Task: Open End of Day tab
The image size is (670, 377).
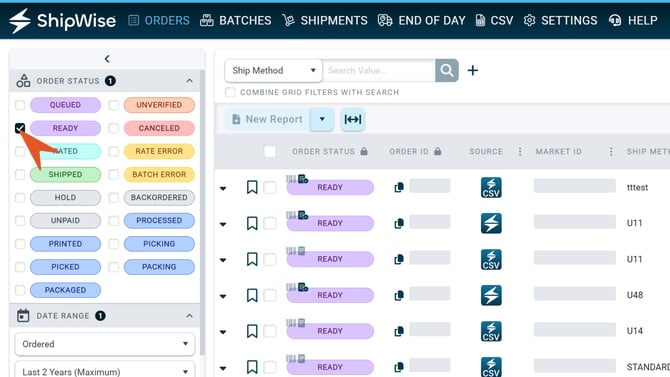Action: [421, 21]
